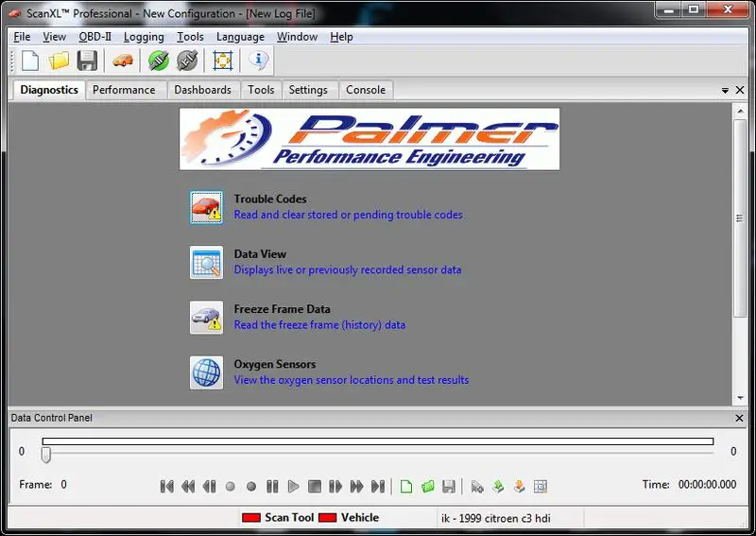Click the fast forward playback button

tap(357, 486)
